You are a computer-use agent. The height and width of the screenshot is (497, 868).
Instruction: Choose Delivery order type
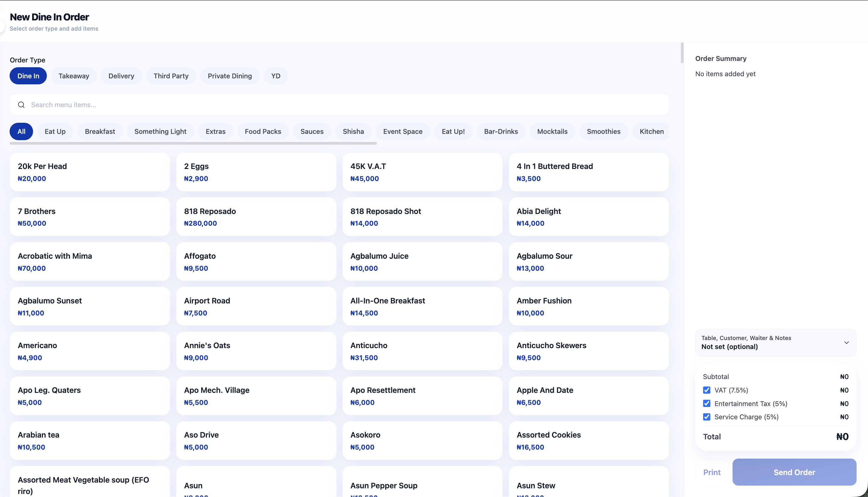tap(121, 76)
